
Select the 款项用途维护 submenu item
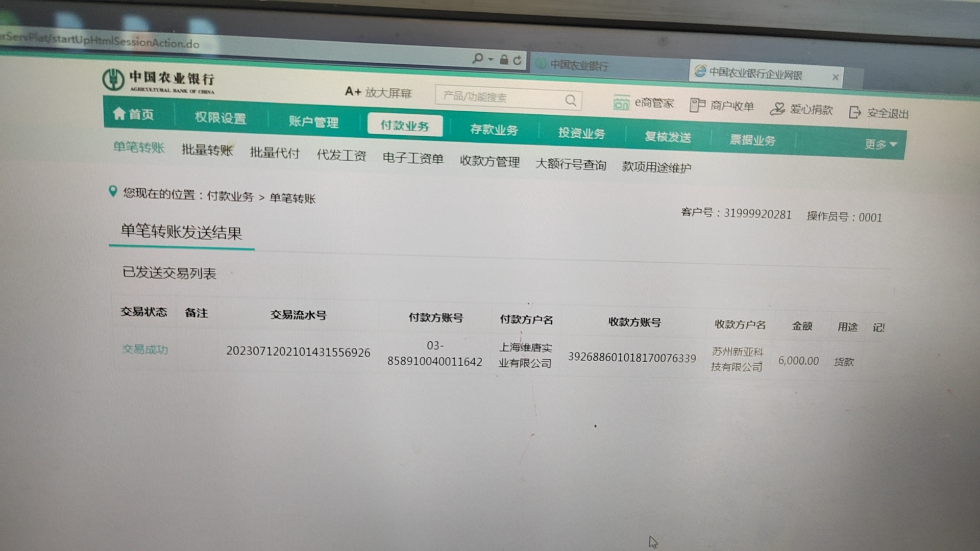656,167
